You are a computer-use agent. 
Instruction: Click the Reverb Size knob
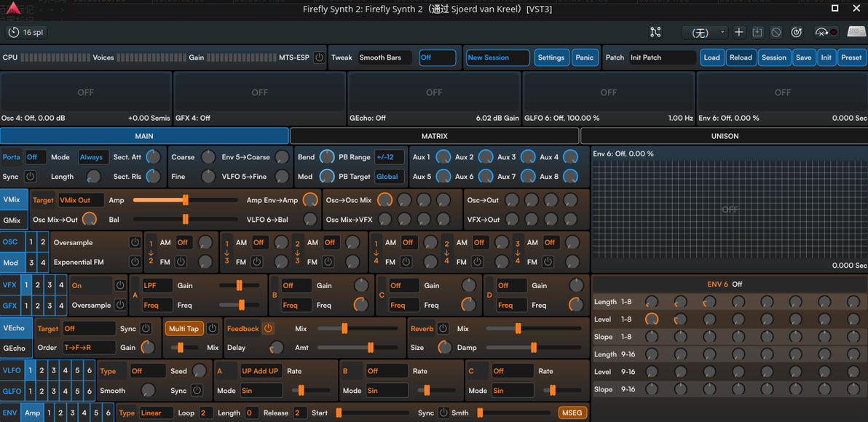click(444, 347)
